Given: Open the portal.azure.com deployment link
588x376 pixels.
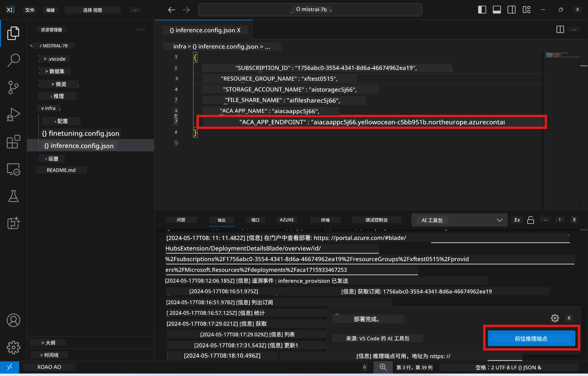Looking at the screenshot, I should (x=360, y=238).
